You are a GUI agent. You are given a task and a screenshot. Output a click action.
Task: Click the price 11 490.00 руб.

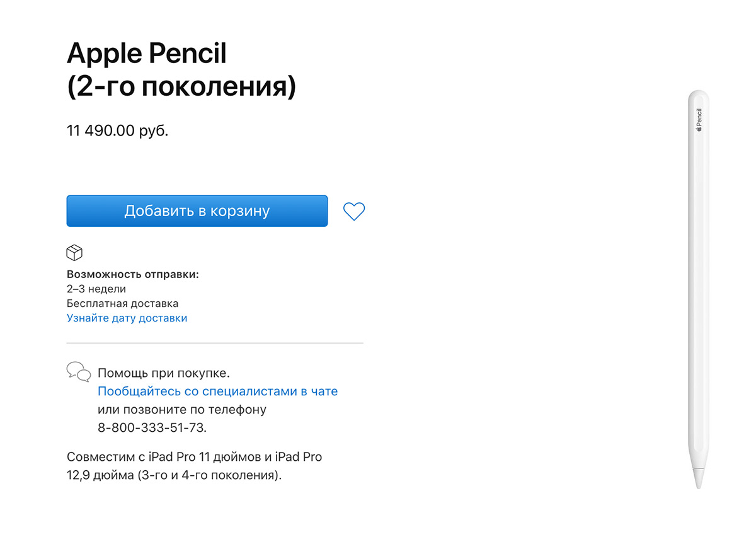click(117, 131)
